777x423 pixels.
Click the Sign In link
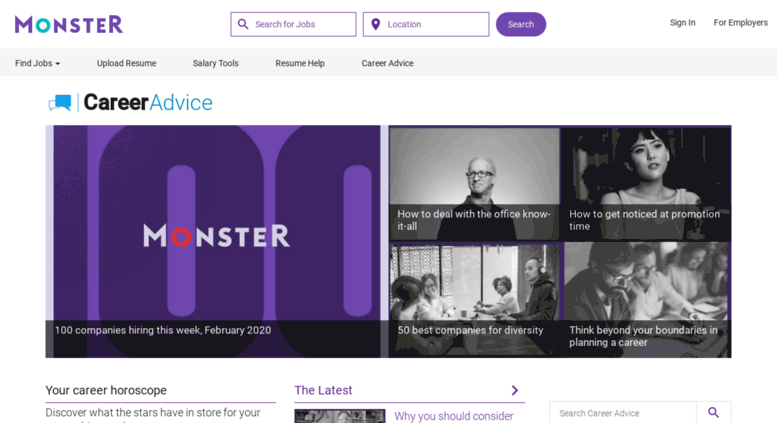pyautogui.click(x=682, y=23)
